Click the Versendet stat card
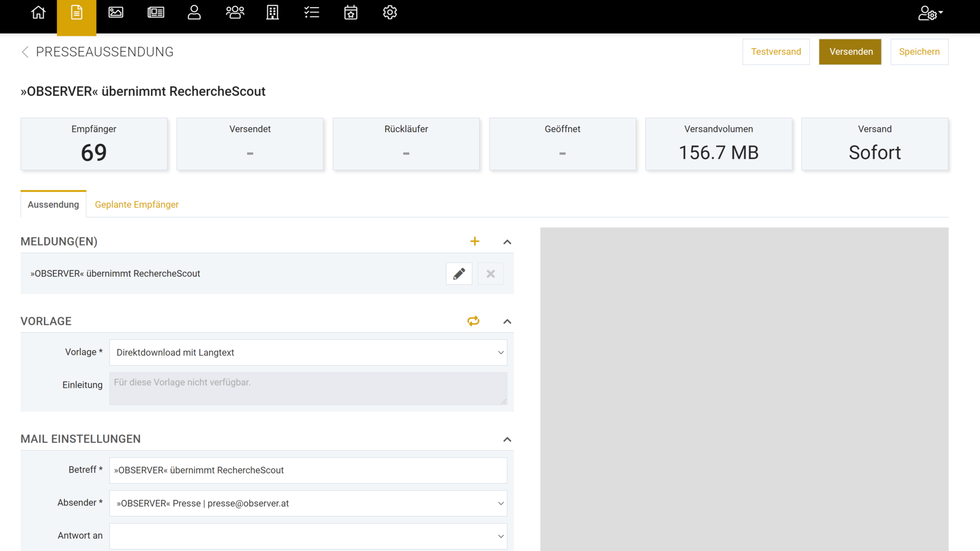The width and height of the screenshot is (980, 551). pyautogui.click(x=250, y=144)
